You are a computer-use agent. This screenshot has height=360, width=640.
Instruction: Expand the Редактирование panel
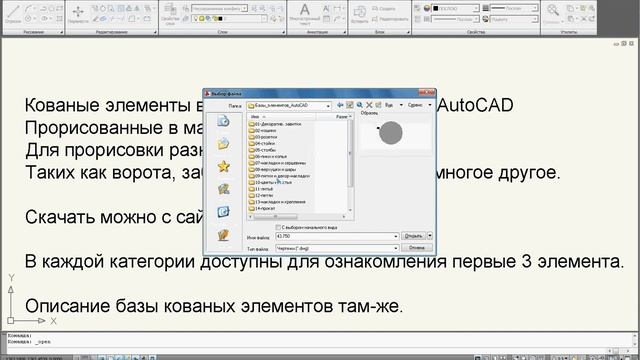point(155,32)
